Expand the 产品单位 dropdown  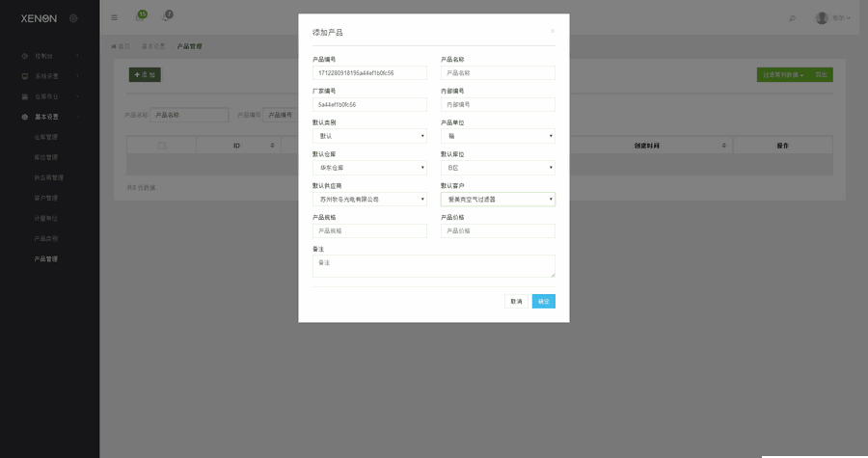point(498,136)
